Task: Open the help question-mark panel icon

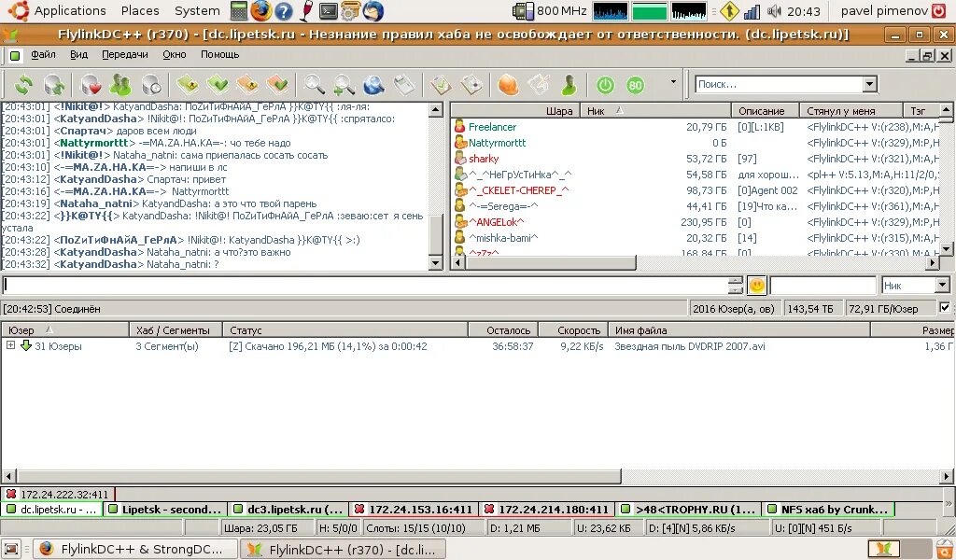Action: (x=284, y=10)
